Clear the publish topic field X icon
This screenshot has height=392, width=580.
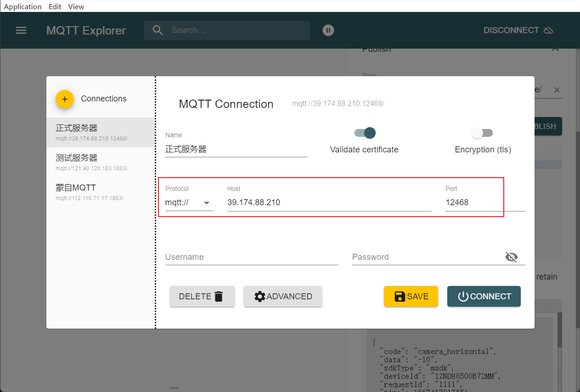[x=557, y=90]
